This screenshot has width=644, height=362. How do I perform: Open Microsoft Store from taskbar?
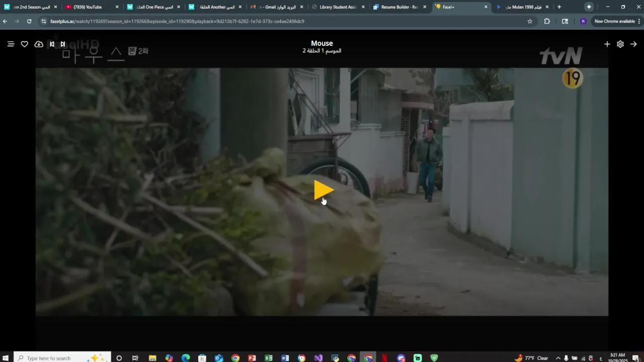(202, 358)
